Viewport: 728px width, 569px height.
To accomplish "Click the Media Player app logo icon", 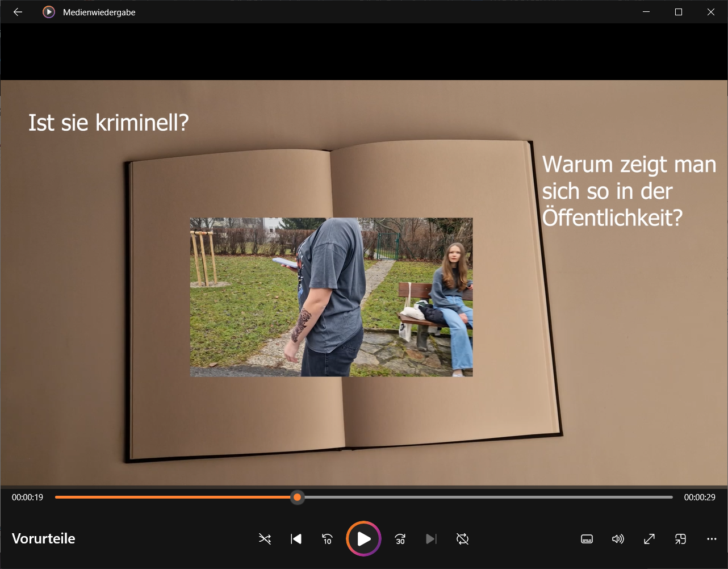I will (x=49, y=12).
